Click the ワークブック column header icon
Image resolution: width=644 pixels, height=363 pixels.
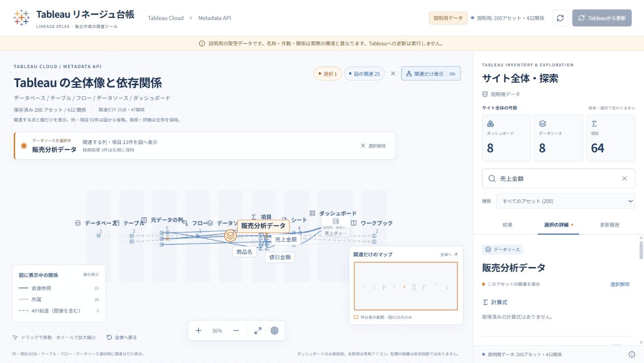354,223
